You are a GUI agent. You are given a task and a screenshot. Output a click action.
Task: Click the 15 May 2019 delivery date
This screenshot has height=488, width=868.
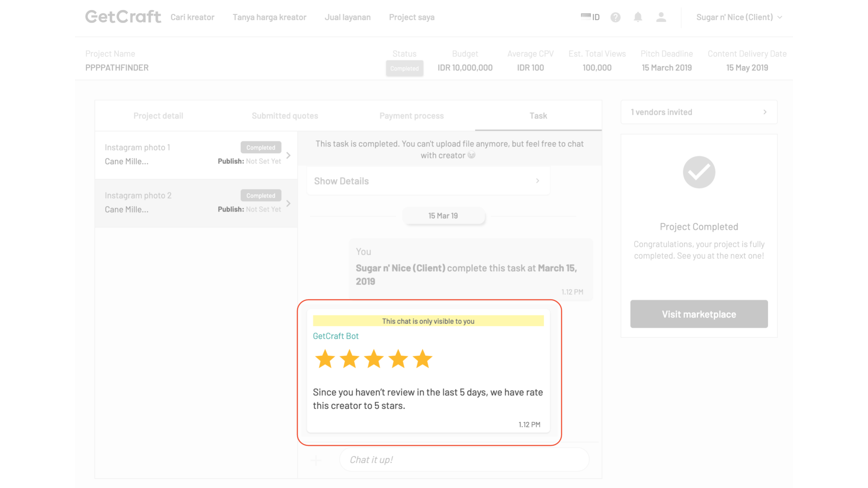coord(747,68)
